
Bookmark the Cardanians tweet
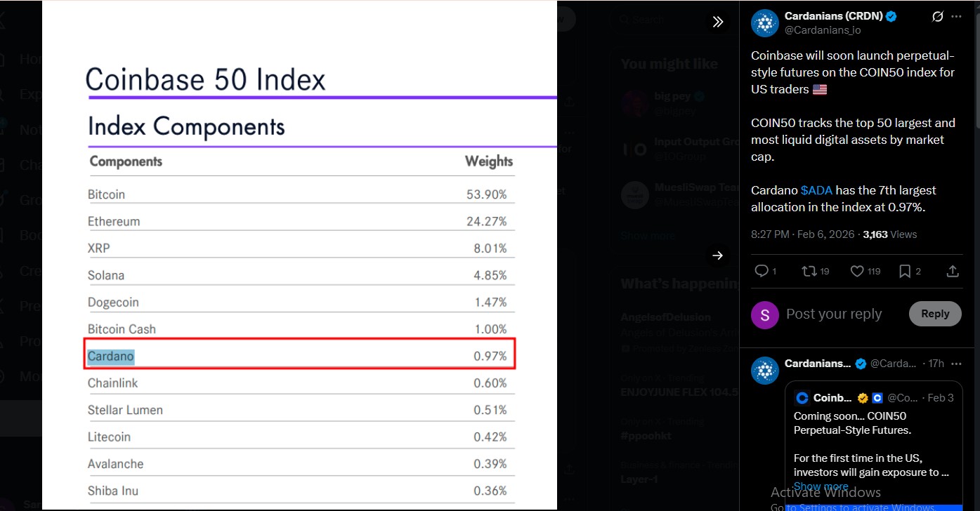click(x=905, y=270)
